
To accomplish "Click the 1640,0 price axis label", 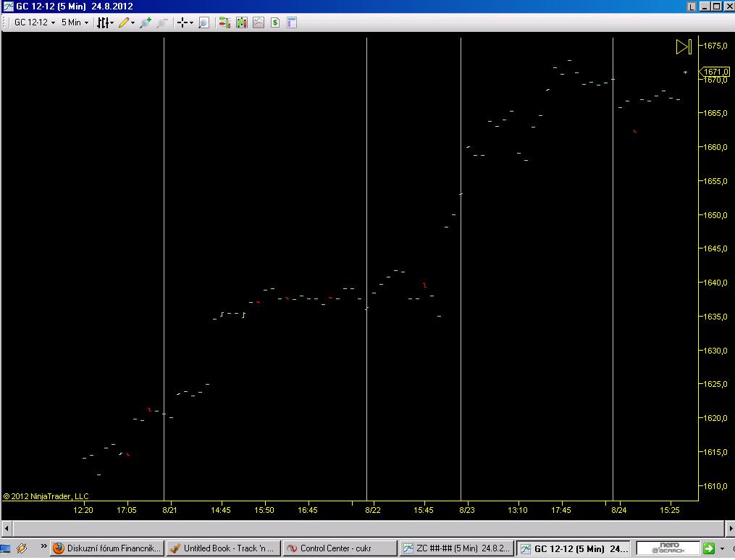I will [x=715, y=283].
